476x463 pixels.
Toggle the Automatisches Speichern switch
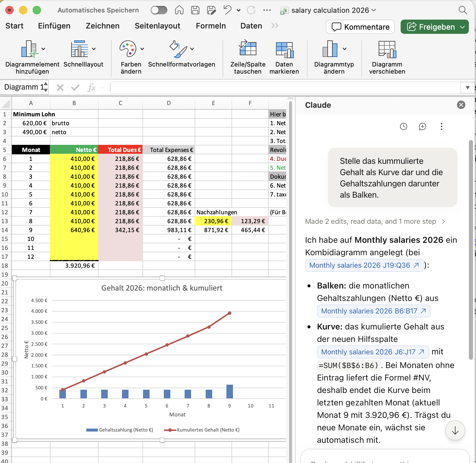click(159, 10)
